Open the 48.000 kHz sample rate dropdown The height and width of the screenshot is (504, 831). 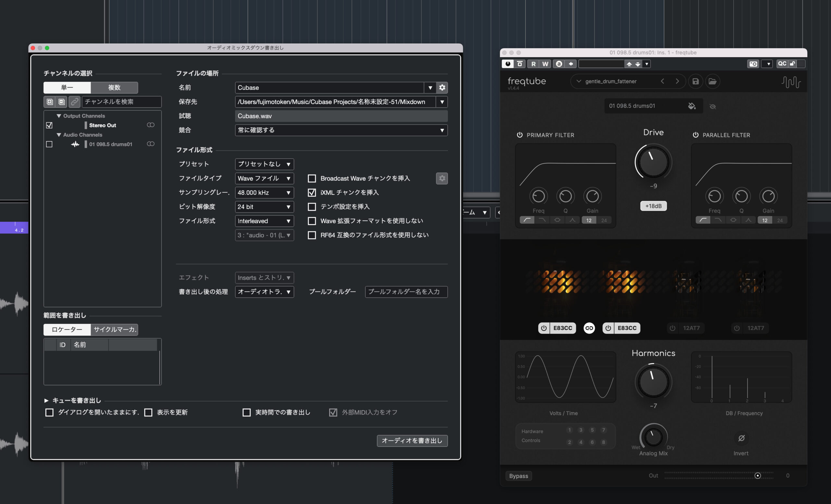(x=265, y=192)
